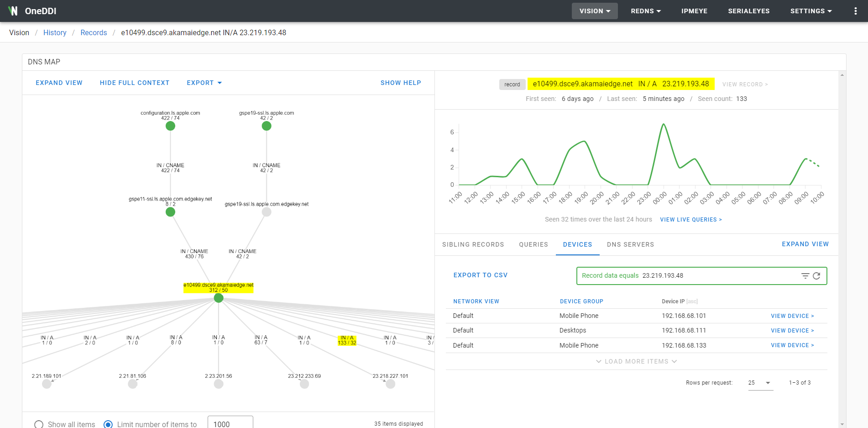Select the gspe19-ssl.ls.apple.com green node
The height and width of the screenshot is (428, 868).
(267, 126)
